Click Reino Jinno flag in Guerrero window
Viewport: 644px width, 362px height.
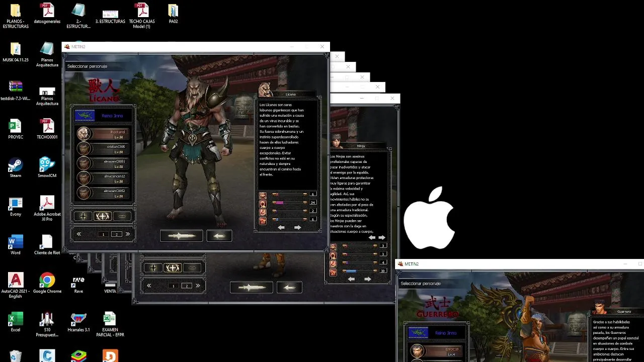(418, 332)
